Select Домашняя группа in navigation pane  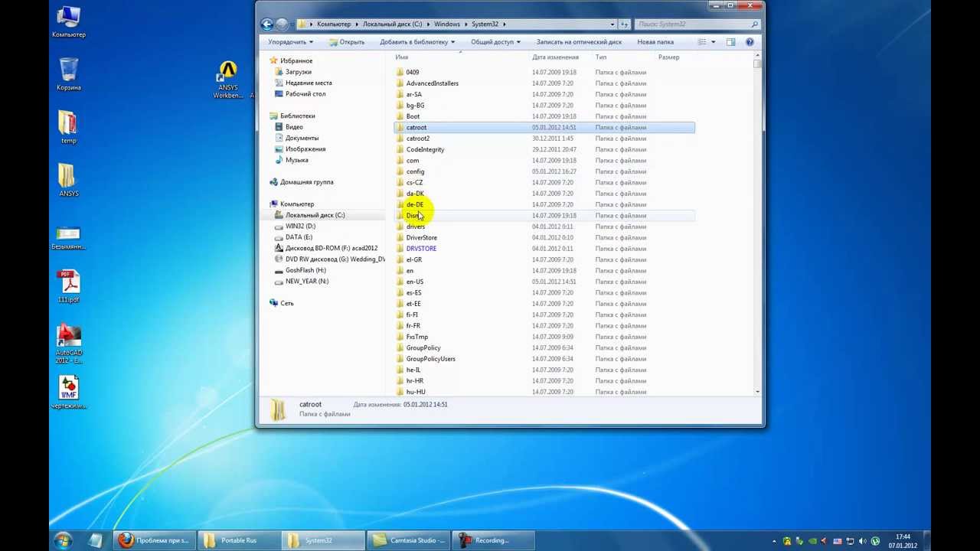306,182
